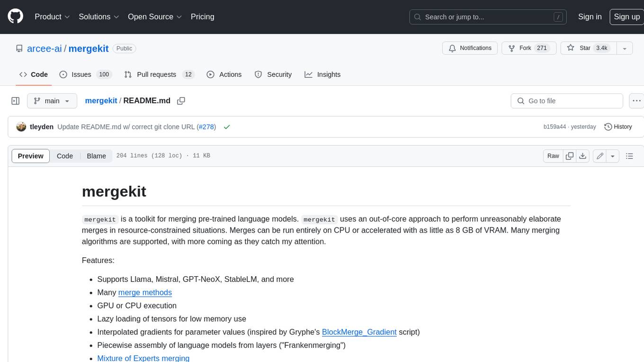Go to mergekit root in breadcrumb
The height and width of the screenshot is (362, 644).
click(x=101, y=101)
